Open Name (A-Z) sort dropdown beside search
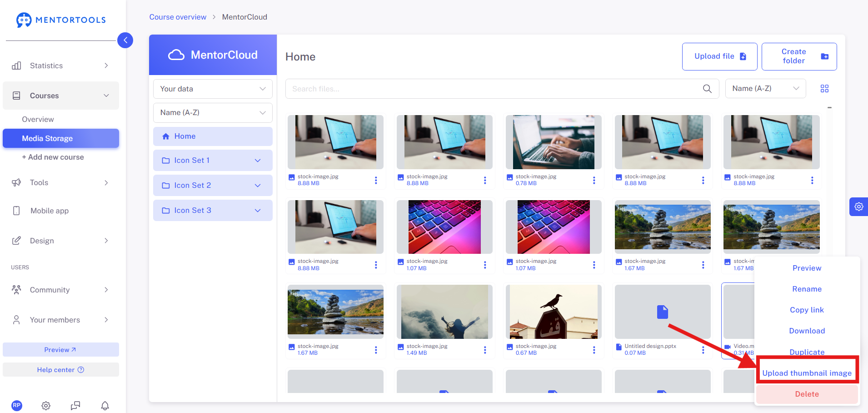The image size is (868, 413). pos(765,89)
